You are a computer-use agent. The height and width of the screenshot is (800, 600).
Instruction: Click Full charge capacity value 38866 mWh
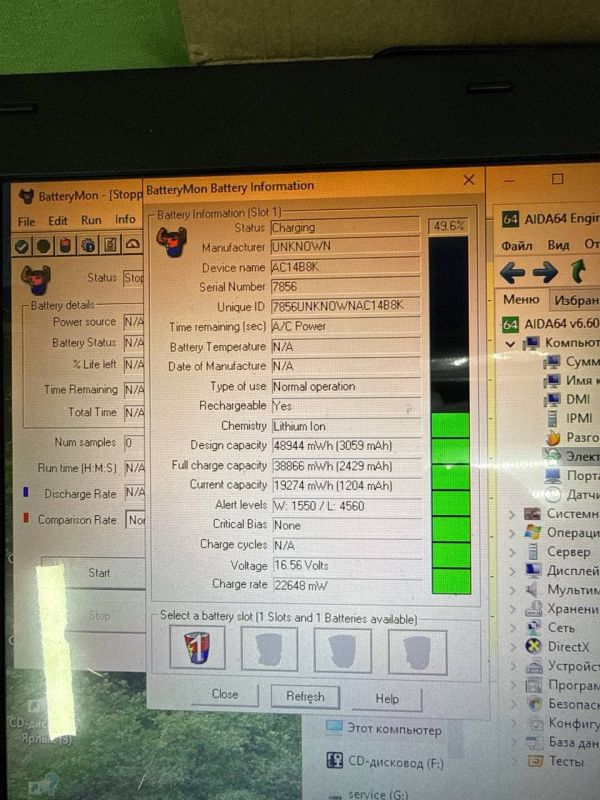(x=347, y=466)
